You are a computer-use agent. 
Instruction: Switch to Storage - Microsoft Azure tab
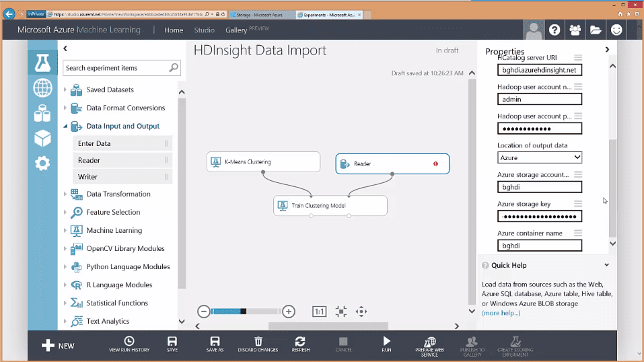click(261, 14)
